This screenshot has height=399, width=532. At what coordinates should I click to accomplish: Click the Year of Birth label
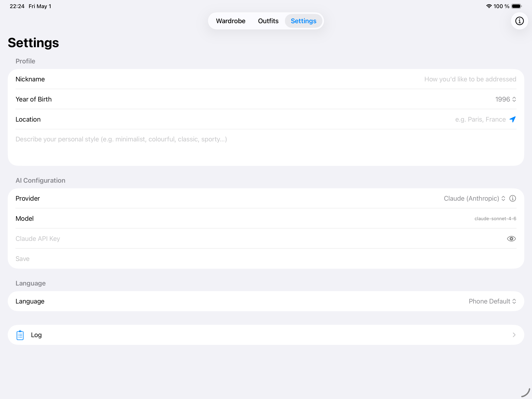tap(33, 99)
